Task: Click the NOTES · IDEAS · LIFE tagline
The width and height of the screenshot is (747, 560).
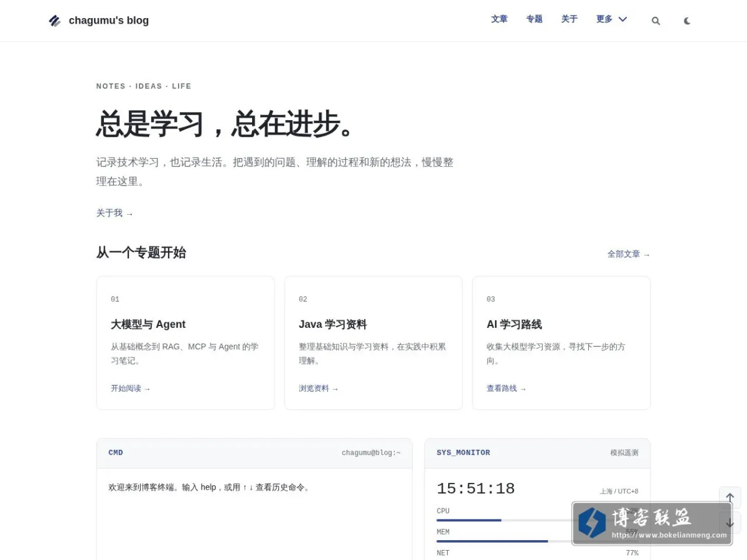Action: tap(144, 86)
